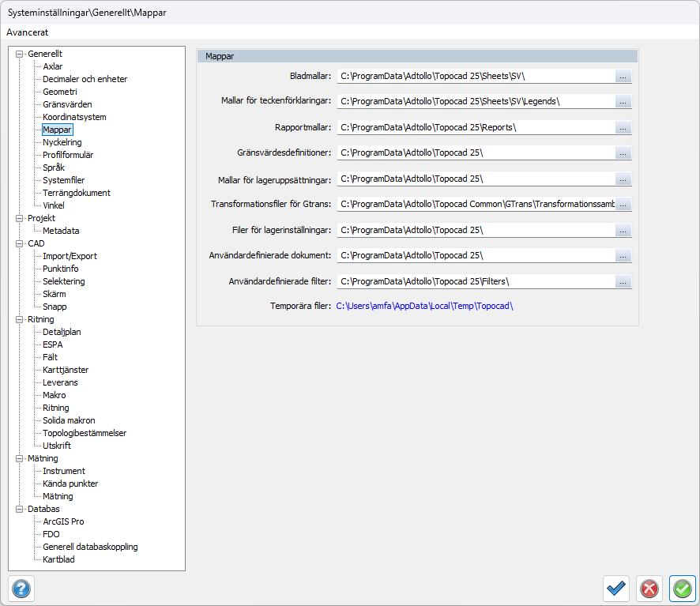The height and width of the screenshot is (606, 700).
Task: Open the Temporära filer path link
Action: pos(424,305)
